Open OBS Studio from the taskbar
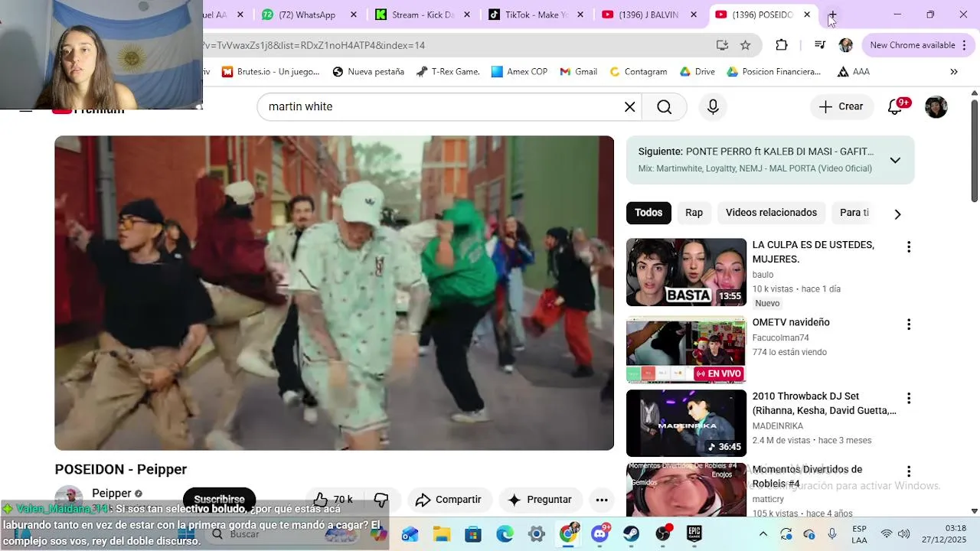Image resolution: width=980 pixels, height=551 pixels. coord(663,534)
